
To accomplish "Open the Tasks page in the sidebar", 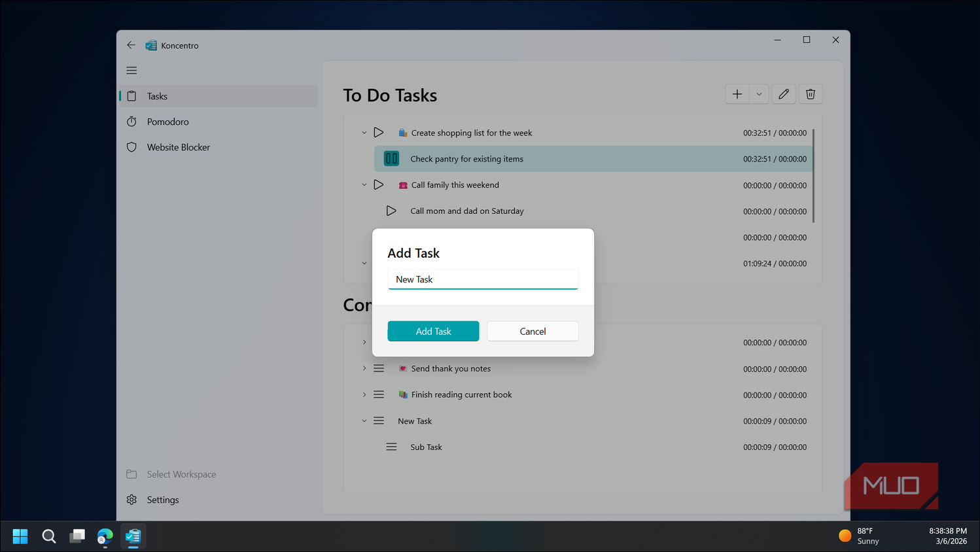I will pyautogui.click(x=219, y=96).
